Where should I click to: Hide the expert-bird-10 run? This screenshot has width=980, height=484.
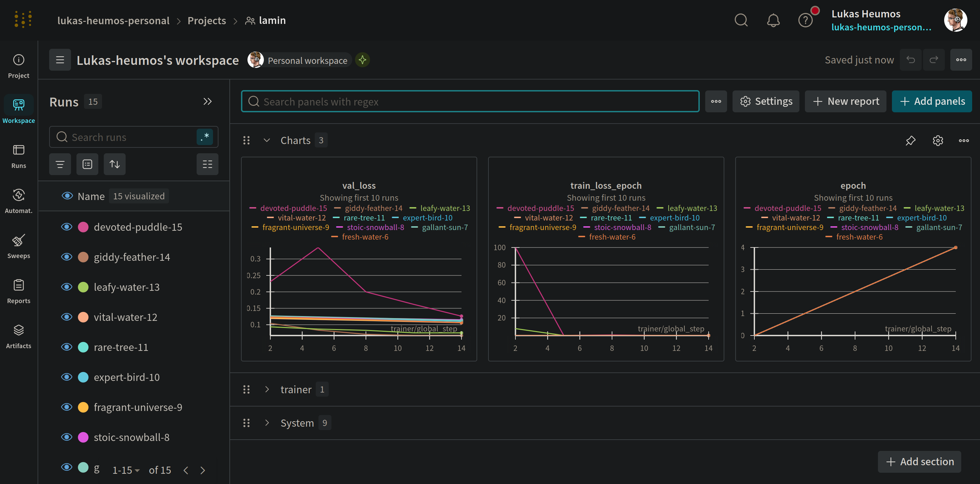[67, 377]
